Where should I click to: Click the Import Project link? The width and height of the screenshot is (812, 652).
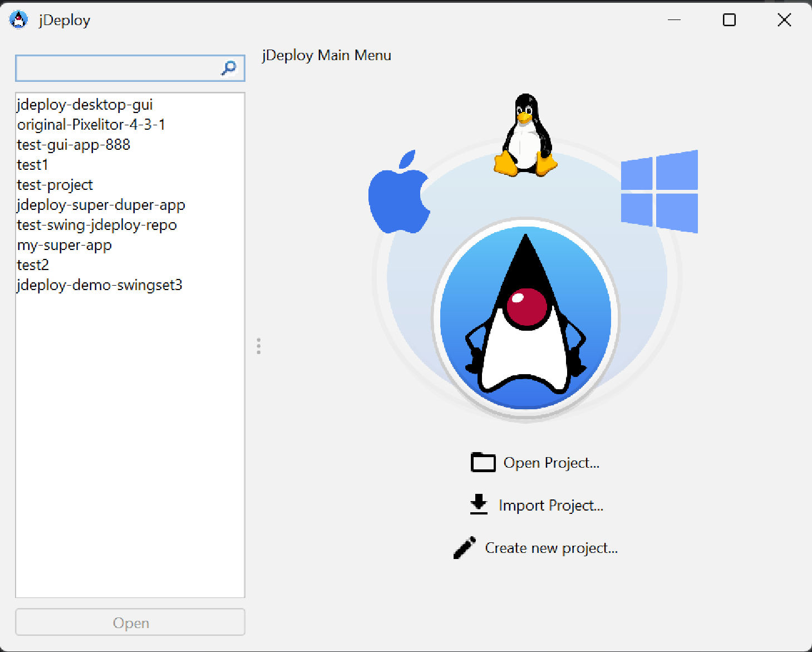click(x=551, y=505)
